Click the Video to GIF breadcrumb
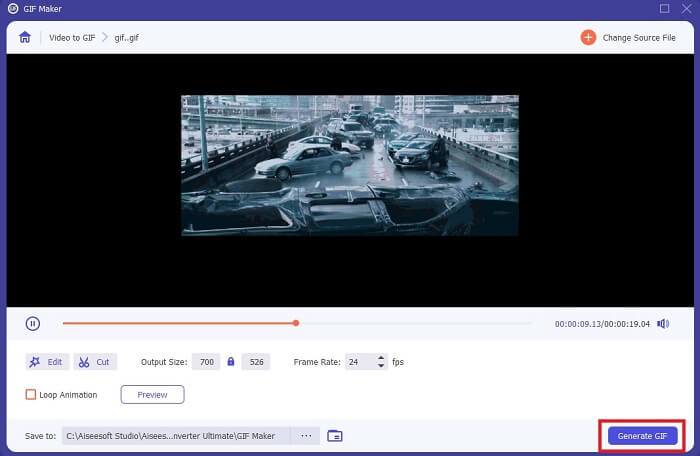 (72, 38)
